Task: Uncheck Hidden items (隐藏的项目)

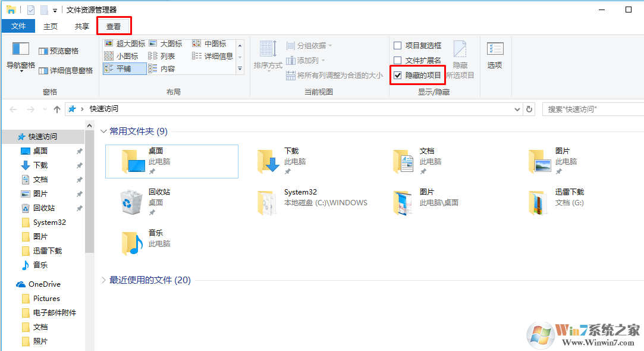Action: [x=417, y=75]
